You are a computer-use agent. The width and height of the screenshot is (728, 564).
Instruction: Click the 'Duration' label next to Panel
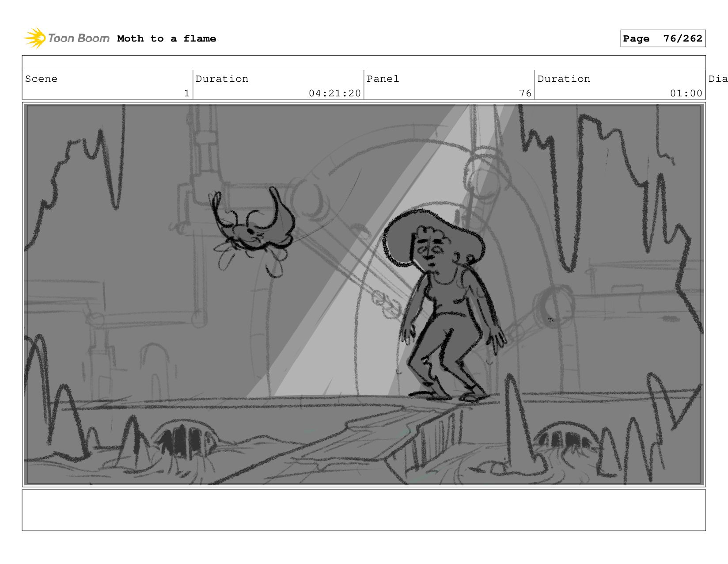pyautogui.click(x=564, y=79)
